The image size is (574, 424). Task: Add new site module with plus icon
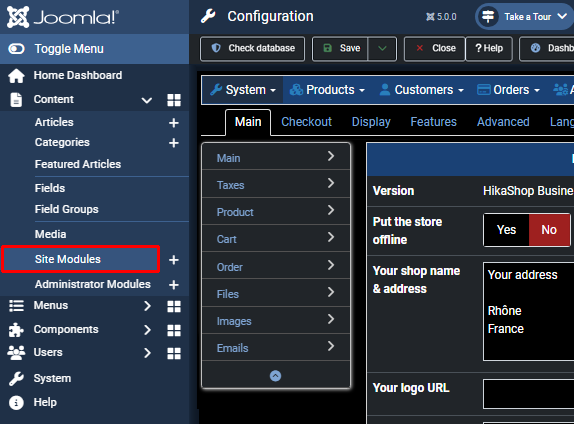(x=174, y=260)
